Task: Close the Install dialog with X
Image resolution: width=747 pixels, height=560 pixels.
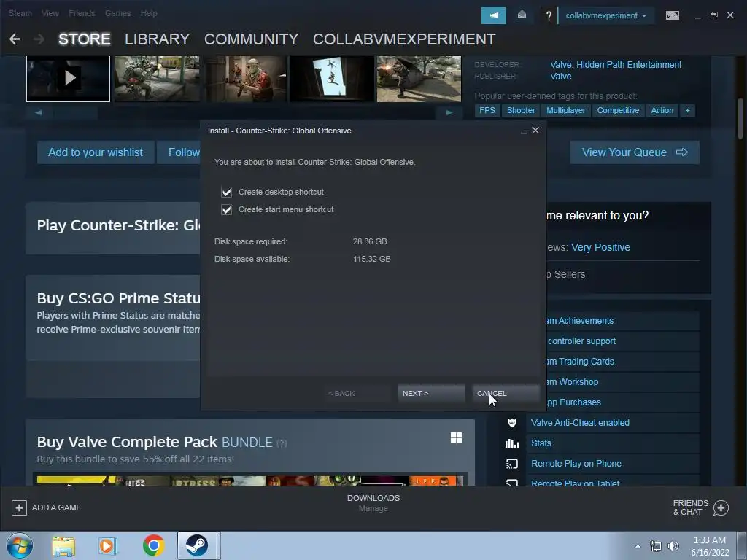Action: (535, 131)
